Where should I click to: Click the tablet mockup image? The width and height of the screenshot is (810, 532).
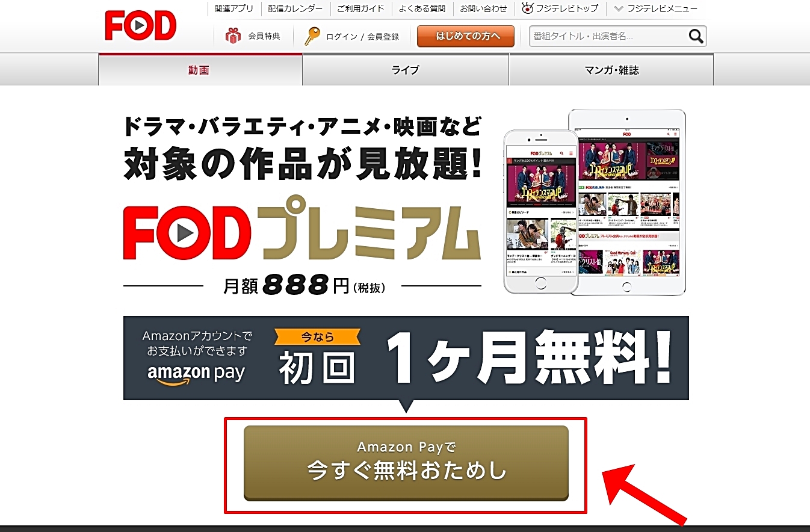[x=626, y=202]
